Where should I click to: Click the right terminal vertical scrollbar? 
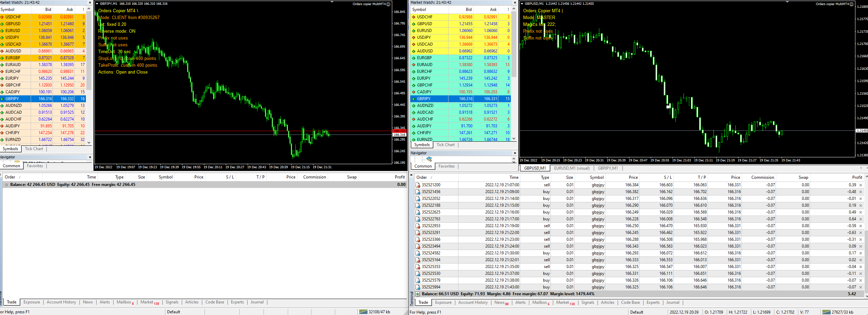tap(866, 262)
